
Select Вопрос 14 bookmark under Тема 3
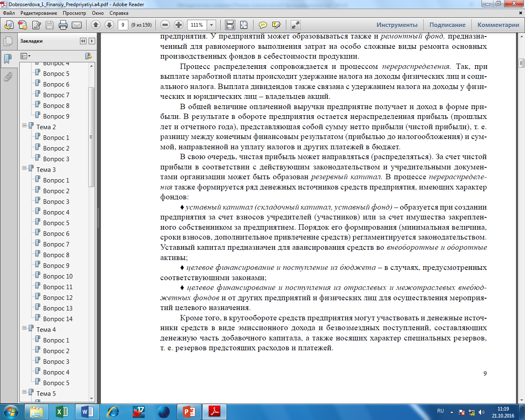coord(58,319)
